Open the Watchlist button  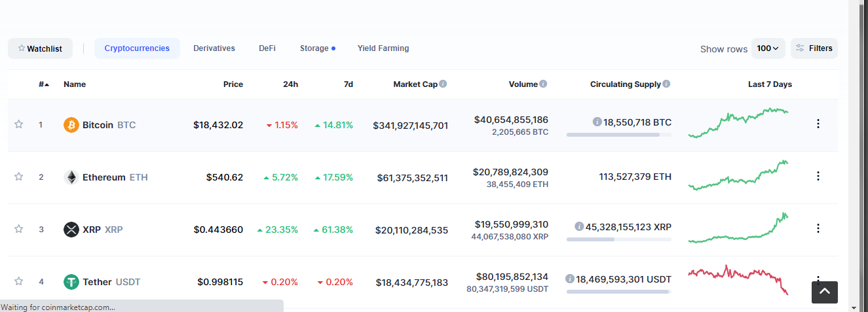(x=40, y=48)
